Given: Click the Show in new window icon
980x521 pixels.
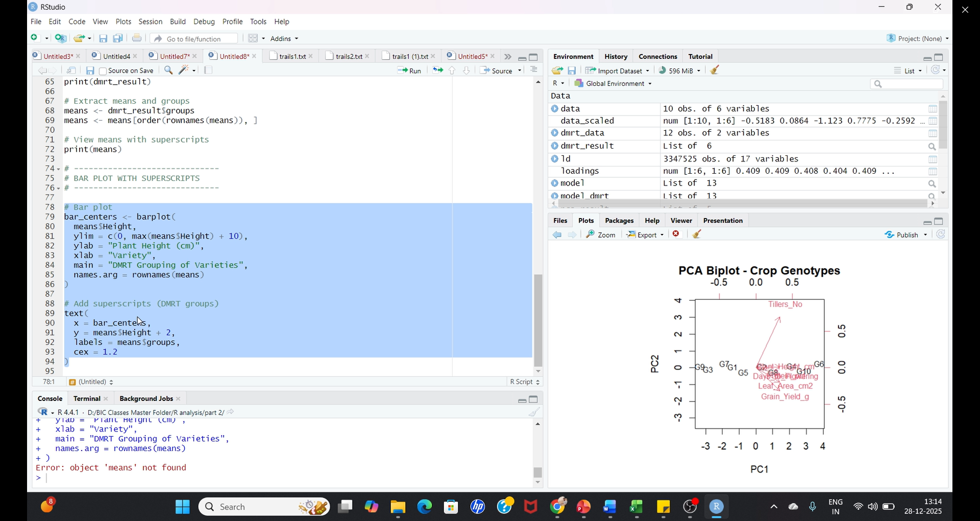Looking at the screenshot, I should (x=71, y=70).
